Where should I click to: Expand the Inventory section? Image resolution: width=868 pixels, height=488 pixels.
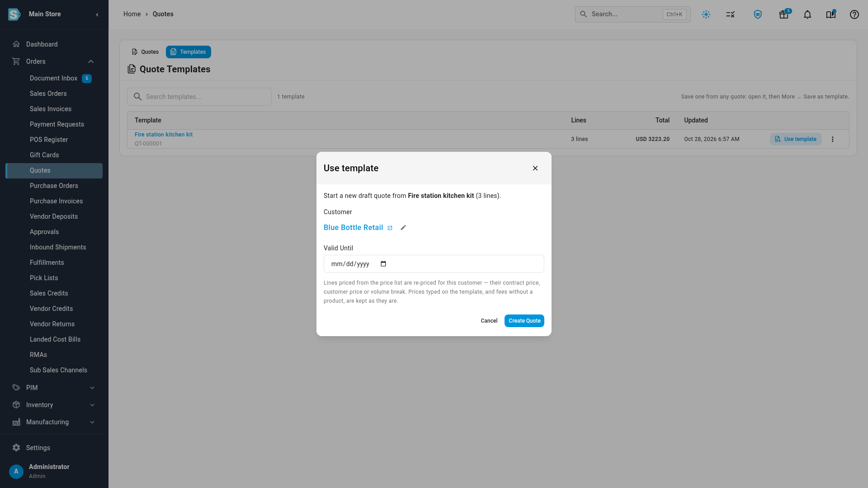coord(54,405)
